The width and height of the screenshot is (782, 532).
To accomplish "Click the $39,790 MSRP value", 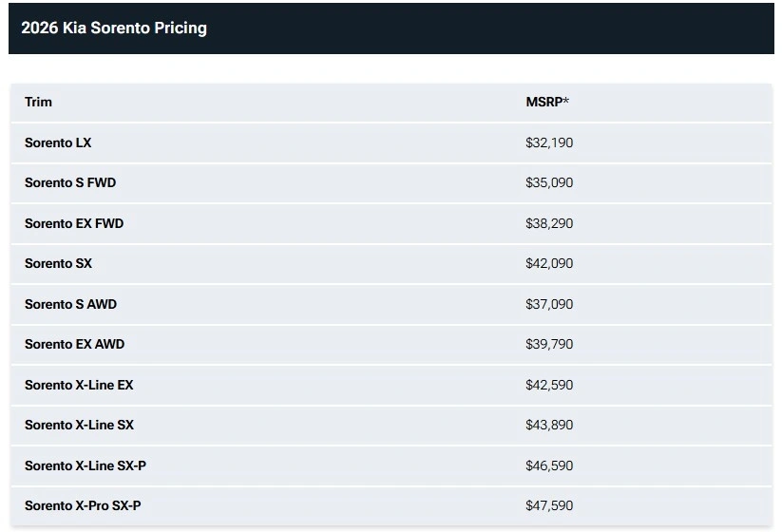I will (x=549, y=344).
